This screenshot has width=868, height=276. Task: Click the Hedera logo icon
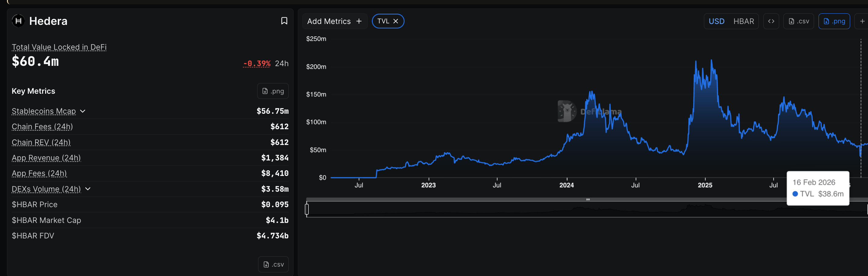point(19,21)
